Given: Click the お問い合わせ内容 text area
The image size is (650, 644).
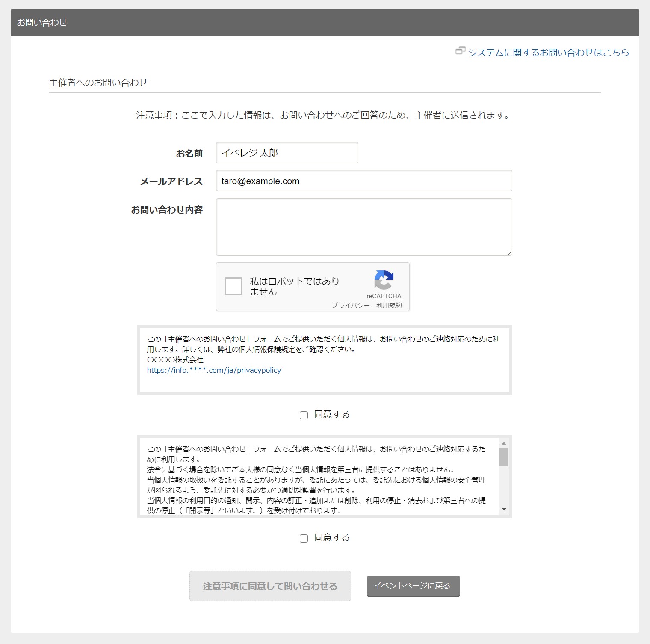Looking at the screenshot, I should [363, 226].
